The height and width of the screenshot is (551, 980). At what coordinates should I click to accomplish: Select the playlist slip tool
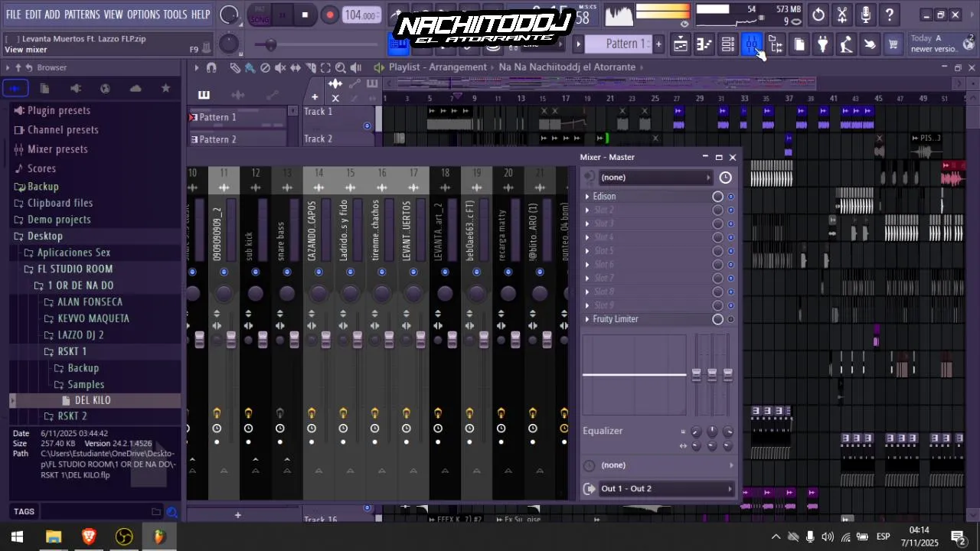[296, 67]
